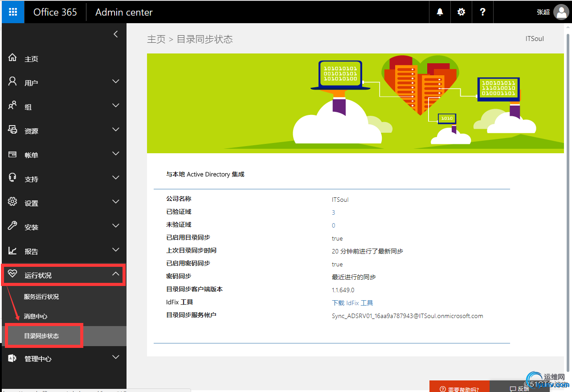
Task: Expand the 支持 menu chevron
Action: 116,178
